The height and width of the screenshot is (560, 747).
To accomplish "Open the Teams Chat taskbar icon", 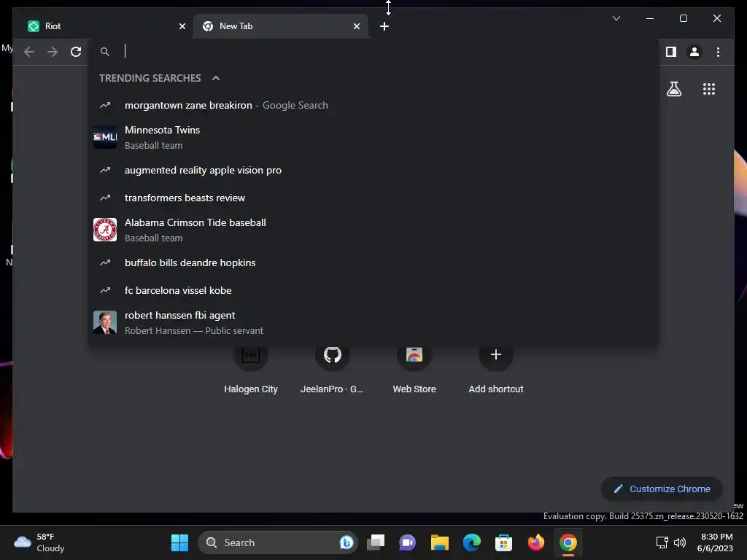I will (407, 542).
